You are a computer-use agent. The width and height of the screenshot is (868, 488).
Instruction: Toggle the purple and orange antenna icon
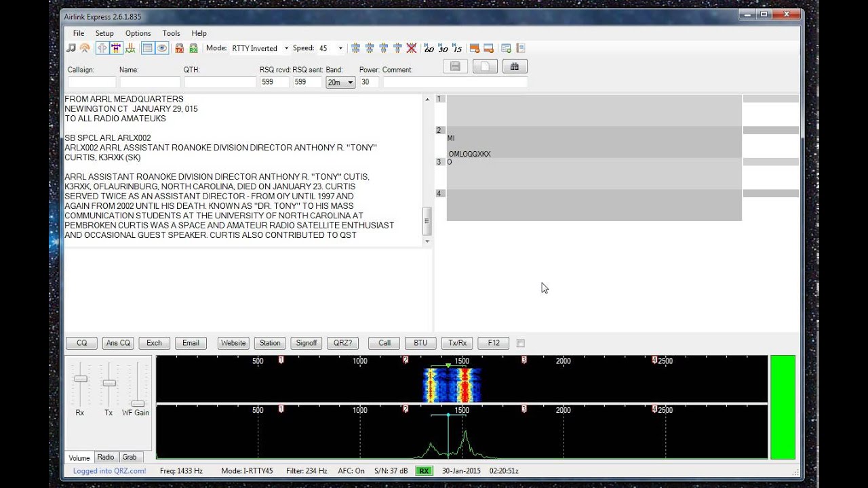pos(116,48)
